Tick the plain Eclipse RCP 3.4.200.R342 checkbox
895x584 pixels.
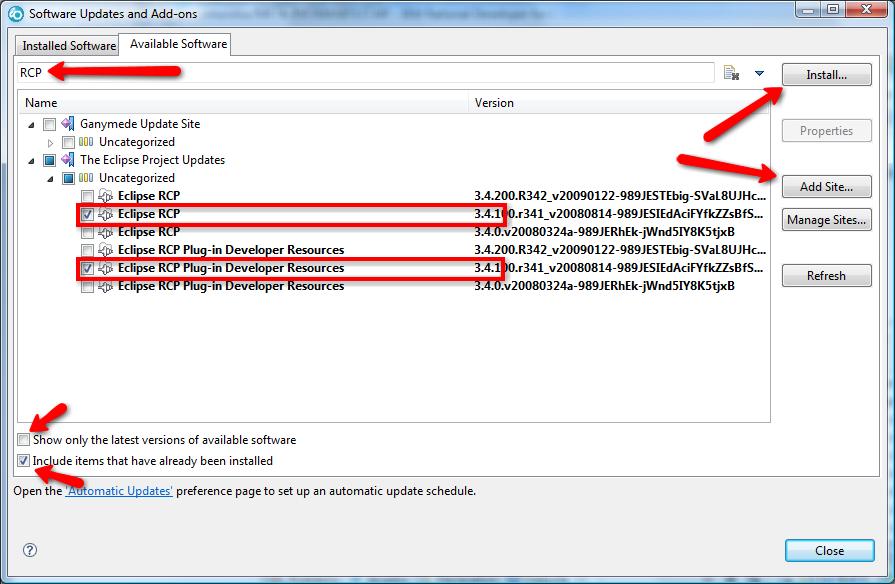[x=87, y=196]
